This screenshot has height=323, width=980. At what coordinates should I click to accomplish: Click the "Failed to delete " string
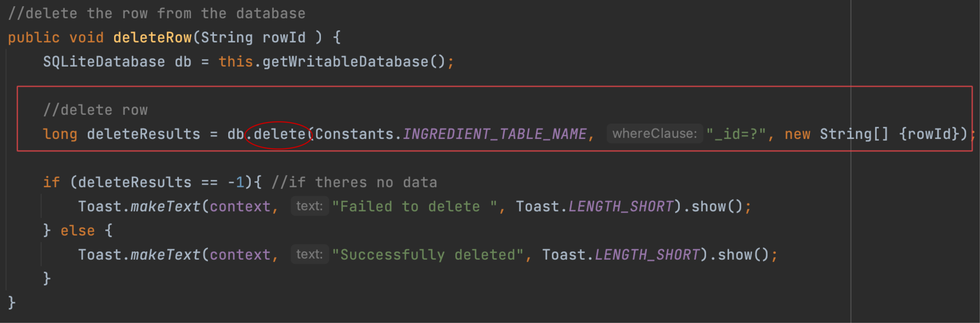415,207
